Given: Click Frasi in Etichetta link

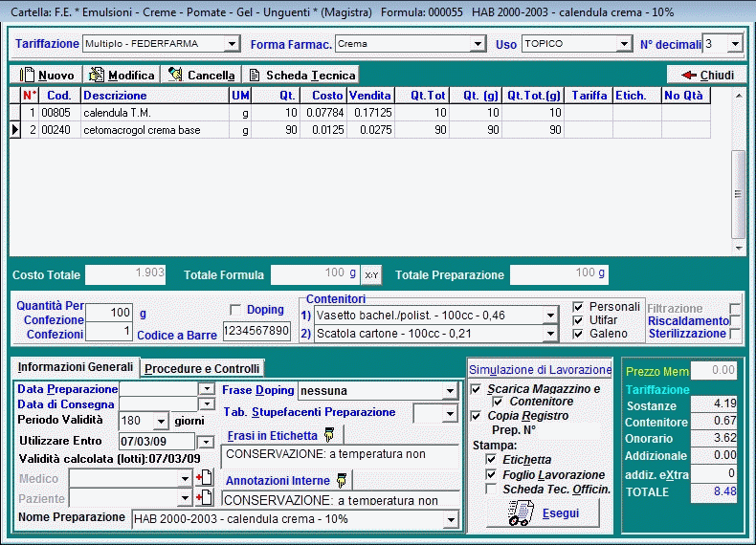Looking at the screenshot, I should pyautogui.click(x=273, y=436).
